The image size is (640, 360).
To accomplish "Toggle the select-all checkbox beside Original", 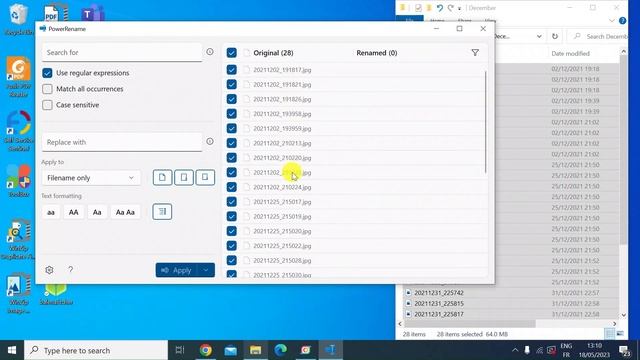I will pos(231,53).
